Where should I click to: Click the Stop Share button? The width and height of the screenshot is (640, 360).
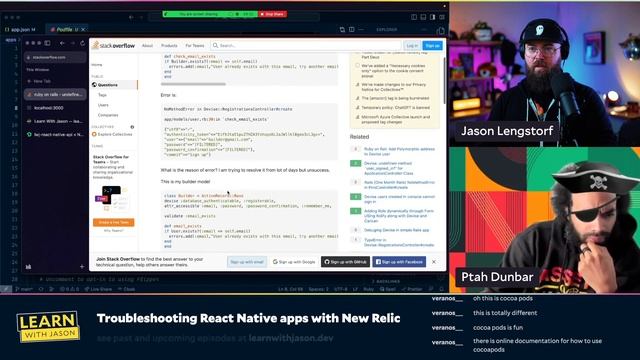click(272, 14)
